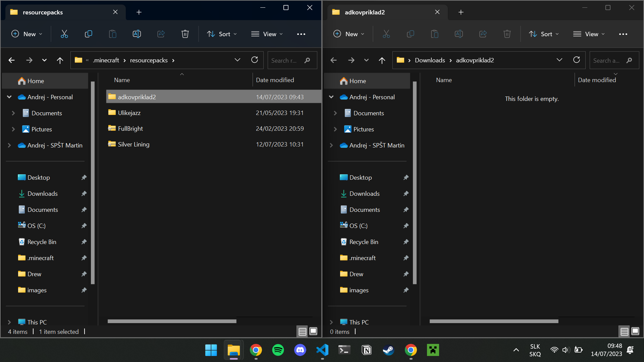Screen dimensions: 644x362
Task: Add a new tab in resourcepacks window
Action: [139, 12]
